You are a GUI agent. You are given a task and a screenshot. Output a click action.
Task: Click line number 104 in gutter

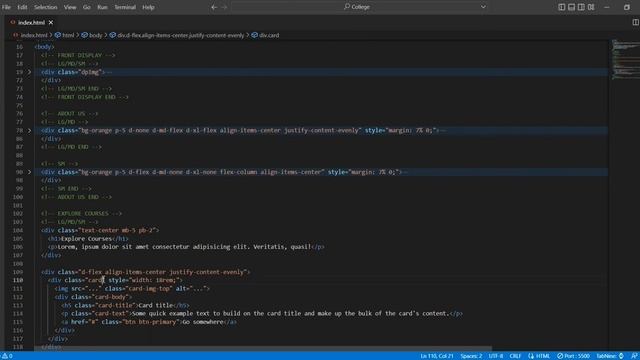pyautogui.click(x=18, y=230)
